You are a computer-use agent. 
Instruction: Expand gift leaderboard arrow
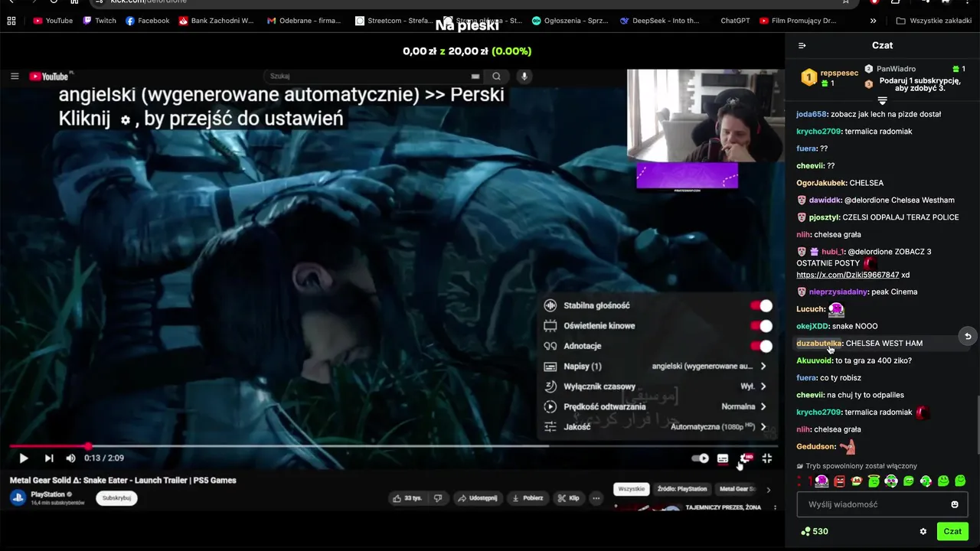click(x=882, y=101)
